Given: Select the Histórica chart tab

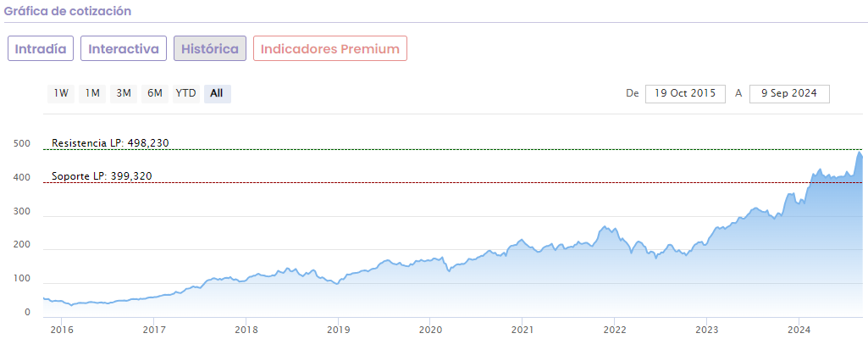Looking at the screenshot, I should point(210,48).
